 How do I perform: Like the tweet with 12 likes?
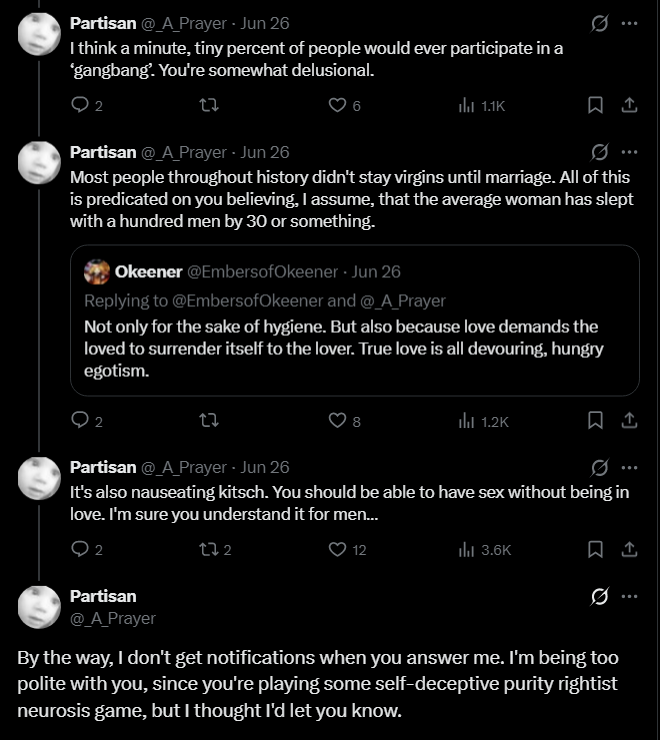(347, 549)
